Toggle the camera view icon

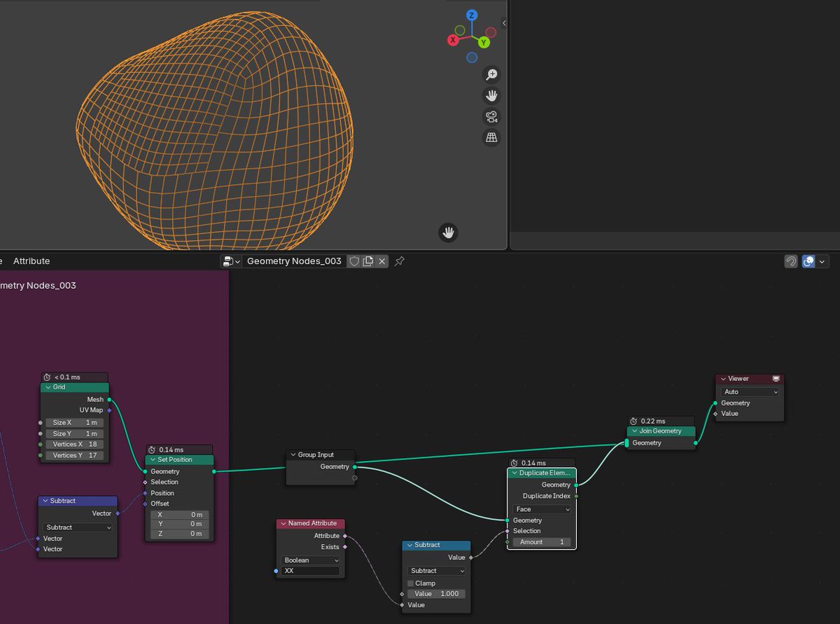pyautogui.click(x=492, y=116)
